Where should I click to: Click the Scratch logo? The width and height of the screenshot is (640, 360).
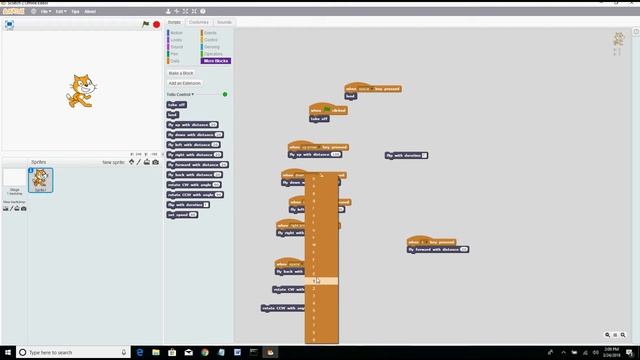point(13,11)
